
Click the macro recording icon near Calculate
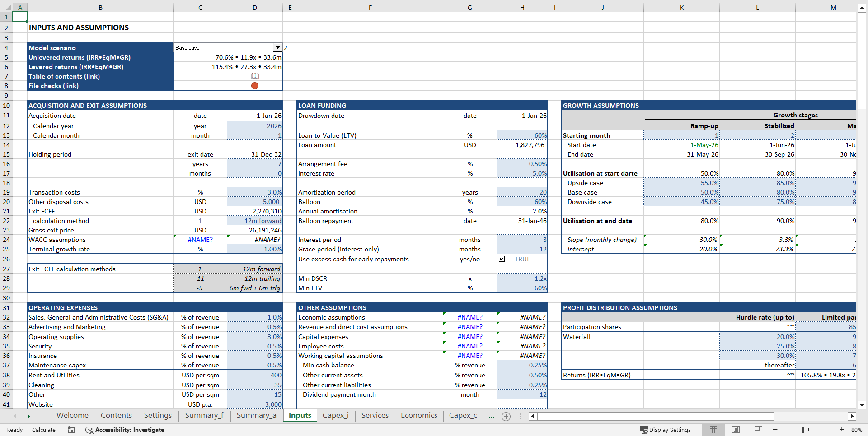pyautogui.click(x=71, y=430)
